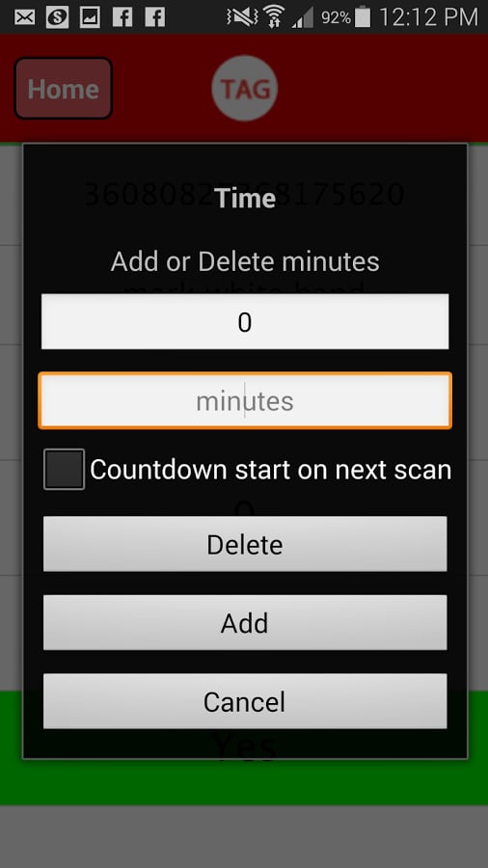Open the mail notification icon
The width and height of the screenshot is (488, 868).
pyautogui.click(x=24, y=17)
